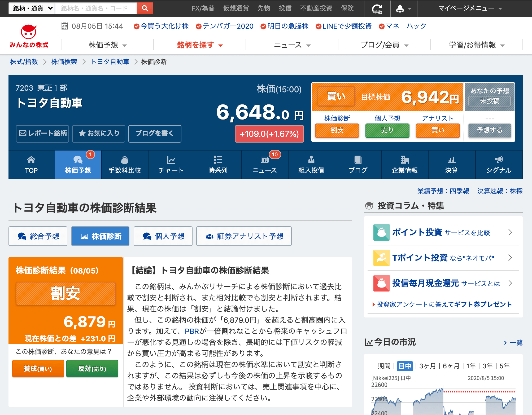Open the シグナル megaphone icon tab

pyautogui.click(x=499, y=164)
